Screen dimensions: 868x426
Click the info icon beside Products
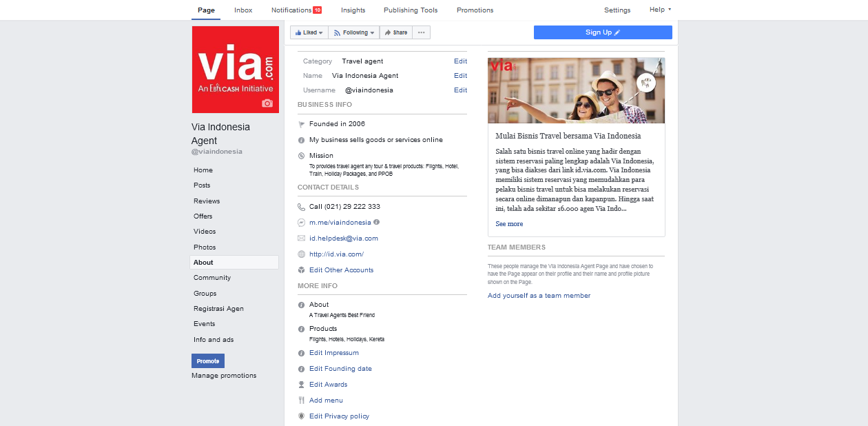coord(301,329)
